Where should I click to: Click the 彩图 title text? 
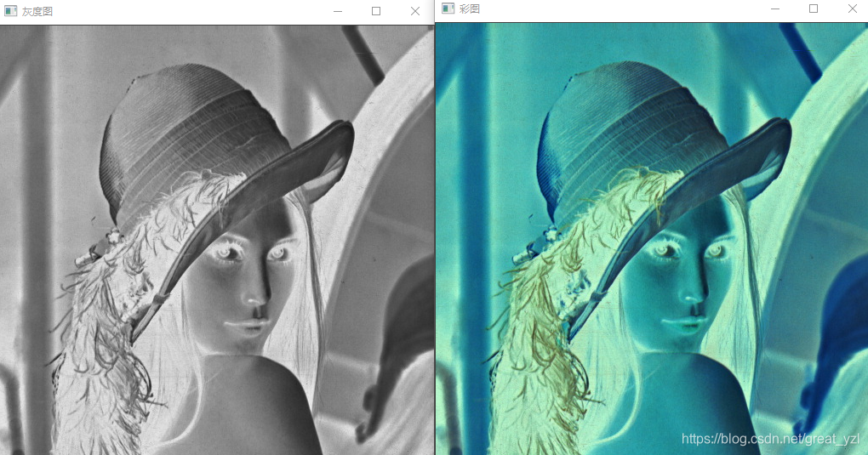(x=470, y=9)
